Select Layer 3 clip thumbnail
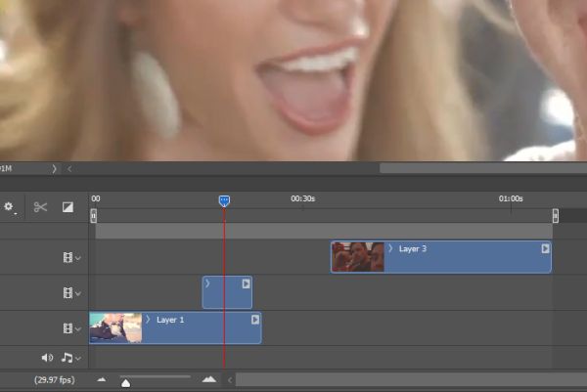The image size is (587, 392). 357,257
